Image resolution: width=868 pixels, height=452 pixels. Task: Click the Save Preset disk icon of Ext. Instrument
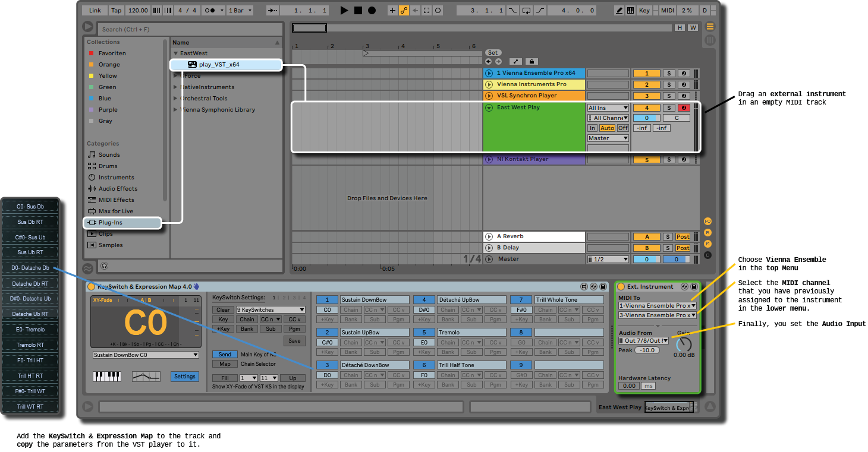(694, 286)
